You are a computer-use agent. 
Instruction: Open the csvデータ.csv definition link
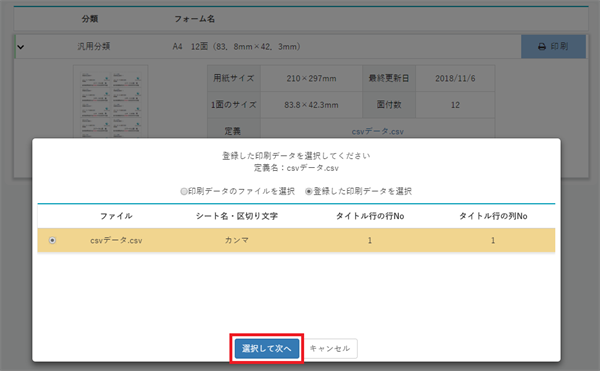[x=377, y=132]
